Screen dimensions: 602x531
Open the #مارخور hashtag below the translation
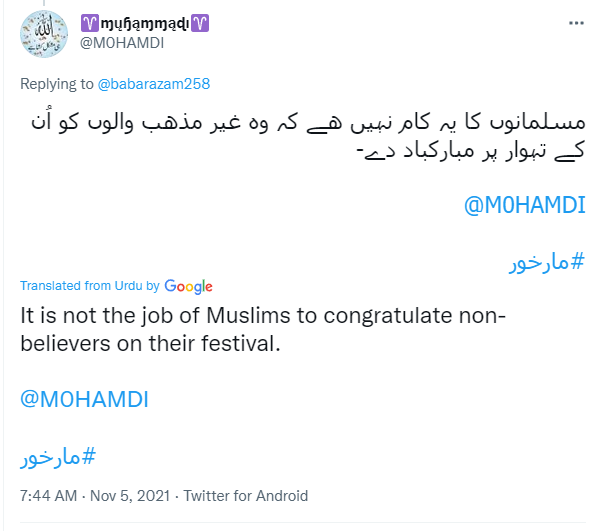coord(58,457)
